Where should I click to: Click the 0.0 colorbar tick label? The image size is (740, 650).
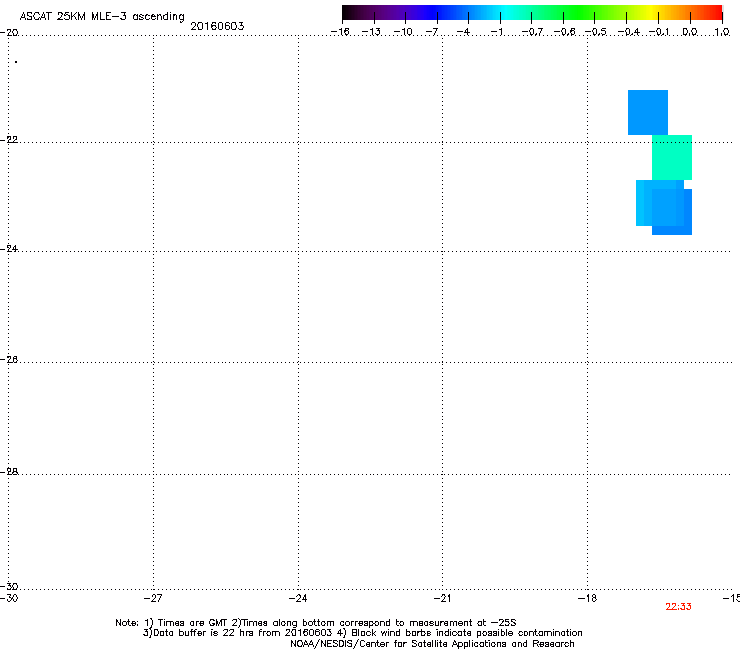coord(690,32)
